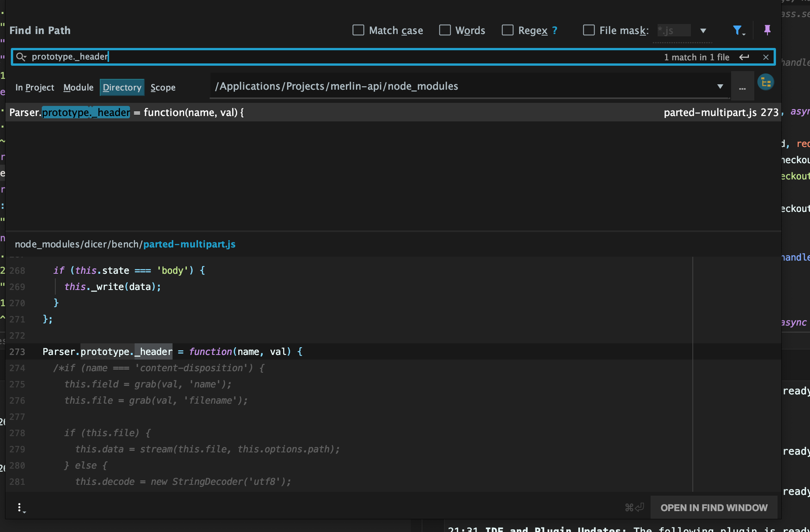The width and height of the screenshot is (810, 532).
Task: Enable the Words checkbox
Action: click(445, 30)
